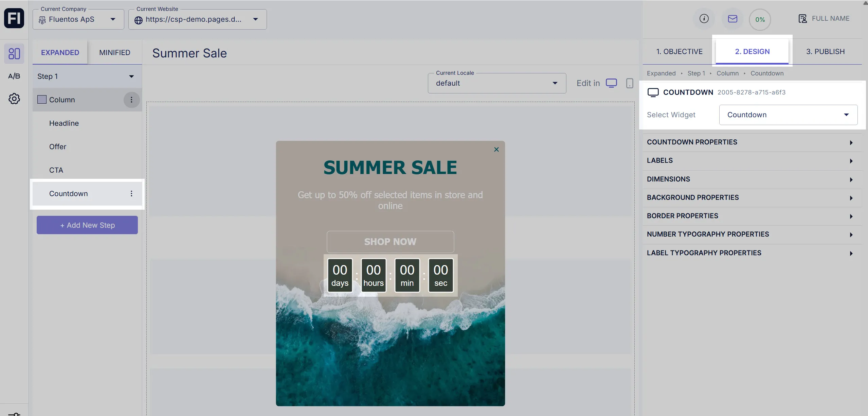Click the Add New Step button
Screen dimensions: 868x416
(x=87, y=225)
